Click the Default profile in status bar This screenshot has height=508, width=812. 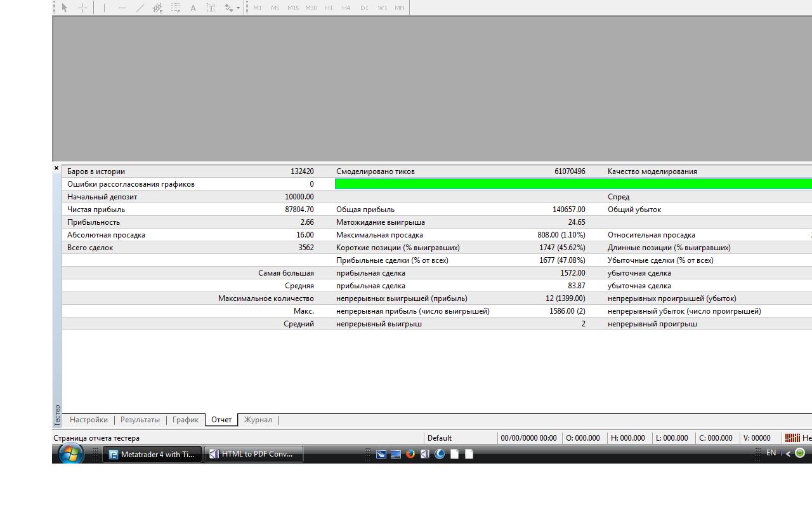click(x=440, y=438)
